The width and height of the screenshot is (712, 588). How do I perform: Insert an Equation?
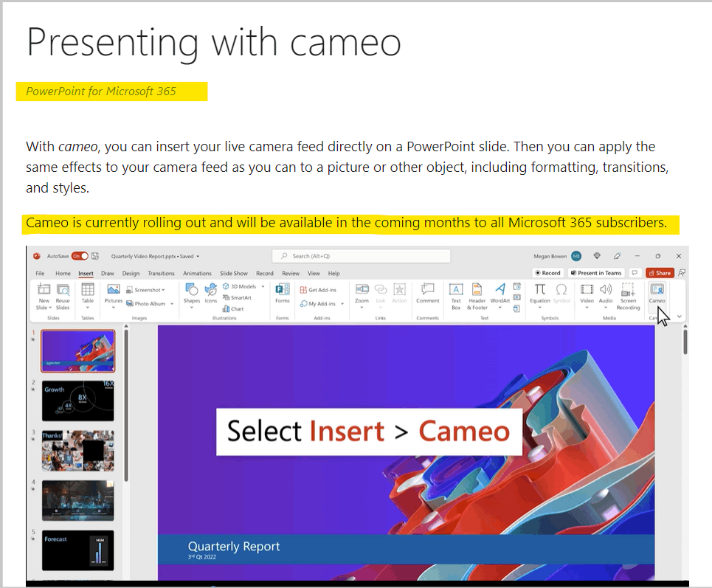[540, 294]
